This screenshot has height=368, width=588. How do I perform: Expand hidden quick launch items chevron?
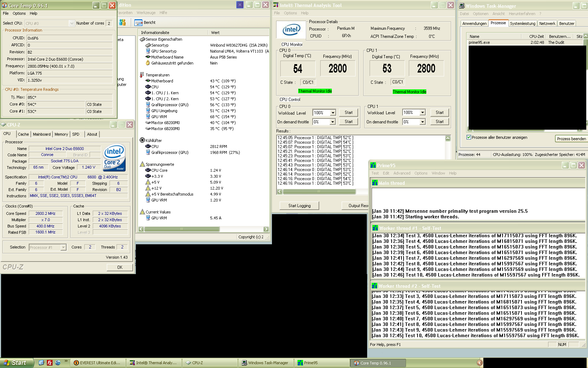coord(66,361)
